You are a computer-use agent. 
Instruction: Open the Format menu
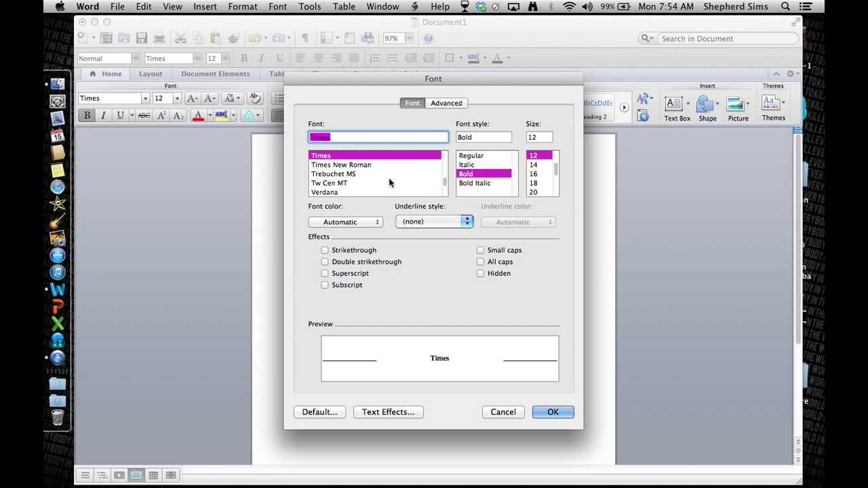point(242,7)
